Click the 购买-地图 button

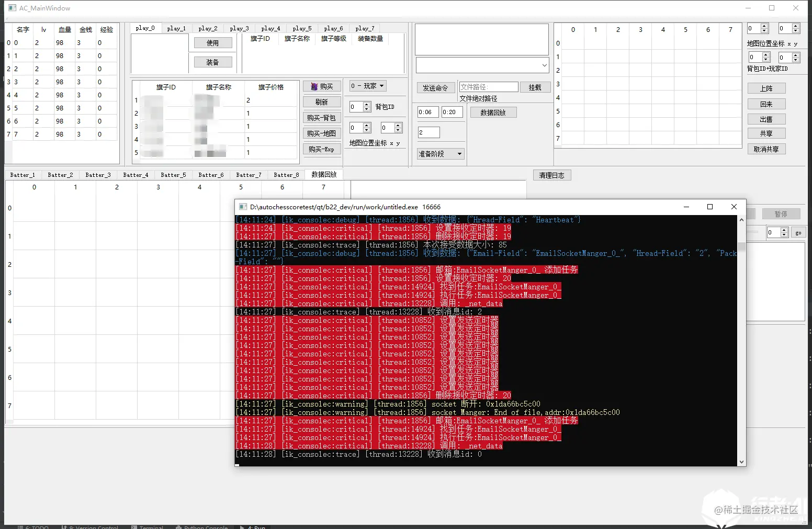(322, 133)
